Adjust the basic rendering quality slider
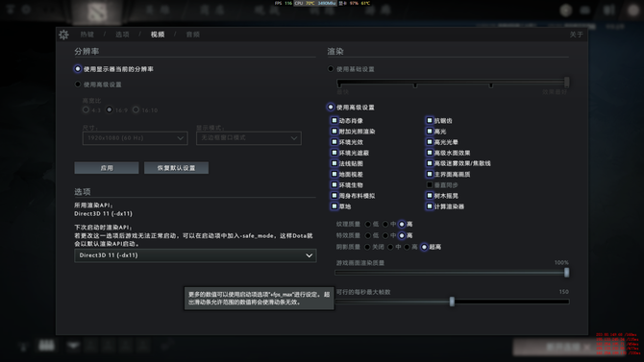This screenshot has height=362, width=644. [567, 82]
